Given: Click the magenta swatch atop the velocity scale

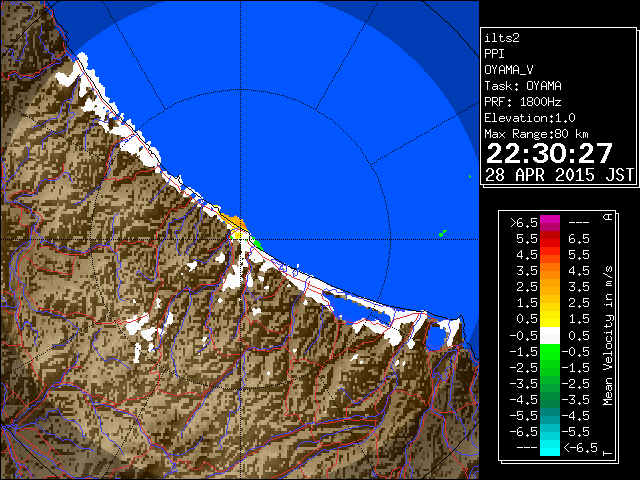Looking at the screenshot, I should coord(550,223).
